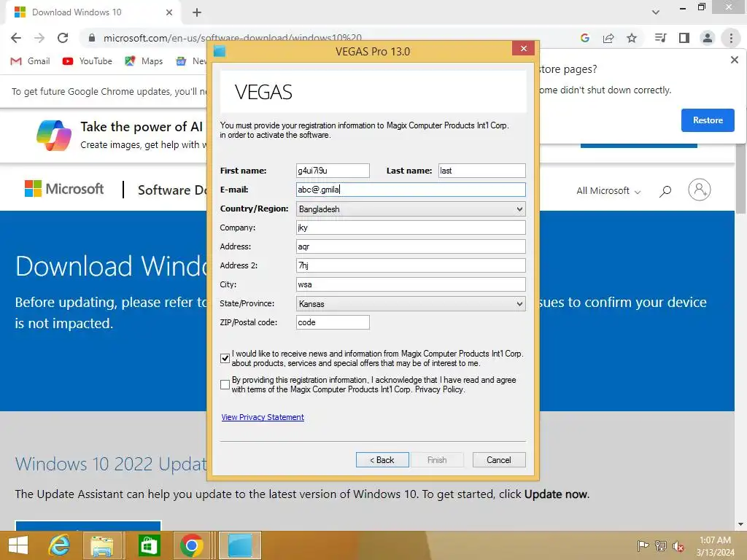Open Google search icon in address bar
Image resolution: width=747 pixels, height=560 pixels.
click(x=585, y=38)
